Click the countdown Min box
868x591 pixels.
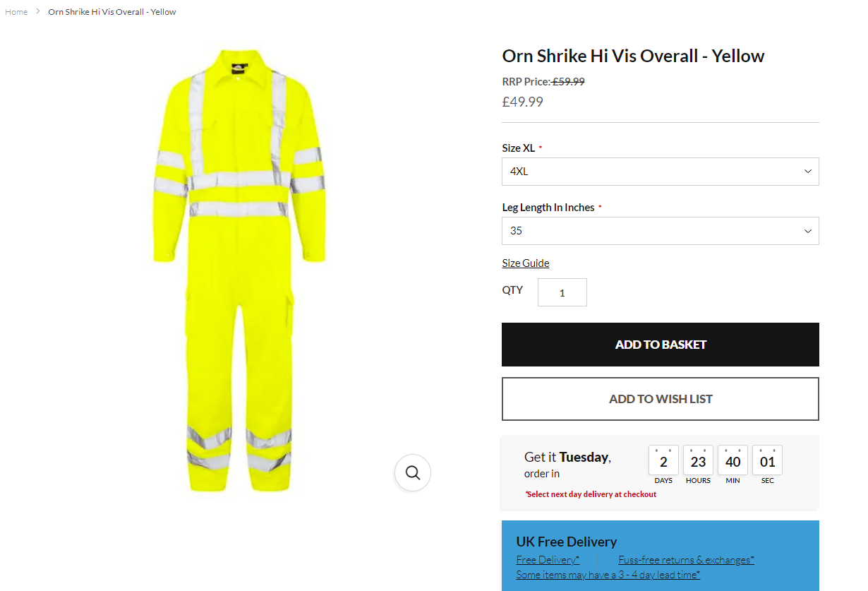[x=733, y=461]
